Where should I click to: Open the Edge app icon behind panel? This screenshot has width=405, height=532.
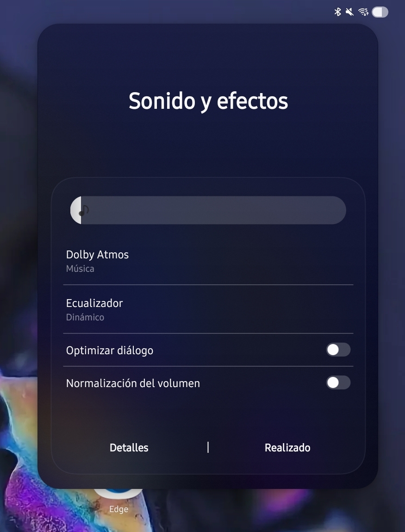click(118, 494)
